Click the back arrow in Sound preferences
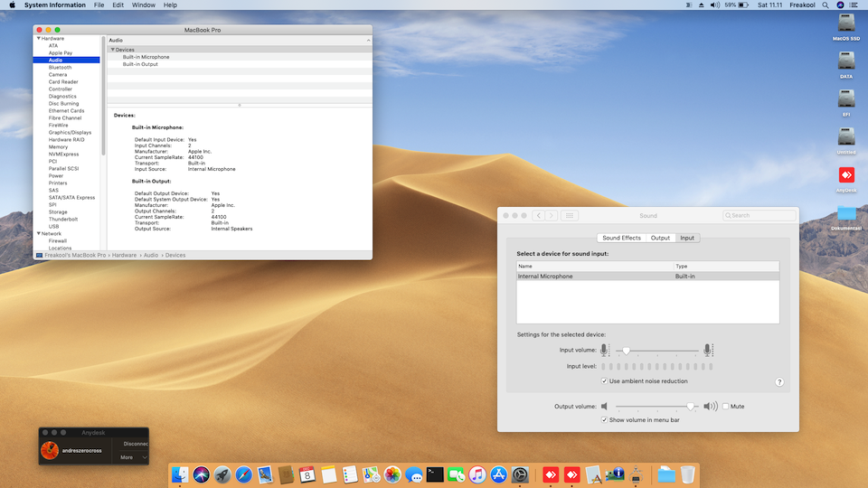The width and height of the screenshot is (868, 488). coord(539,216)
